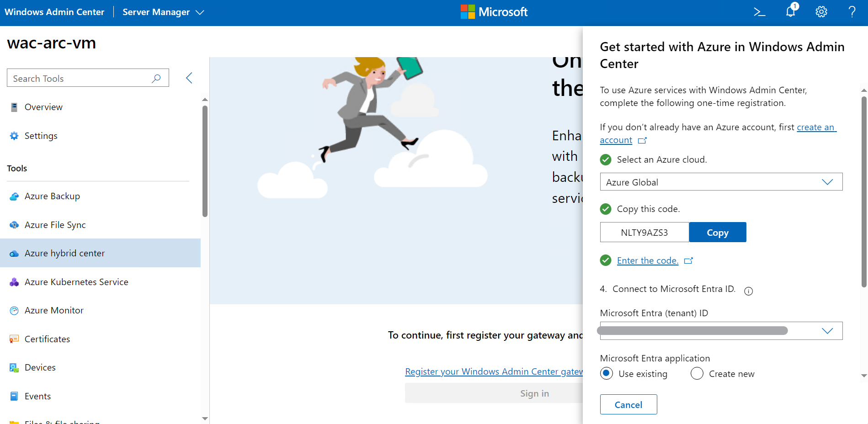Click the Sign in button

click(494, 393)
